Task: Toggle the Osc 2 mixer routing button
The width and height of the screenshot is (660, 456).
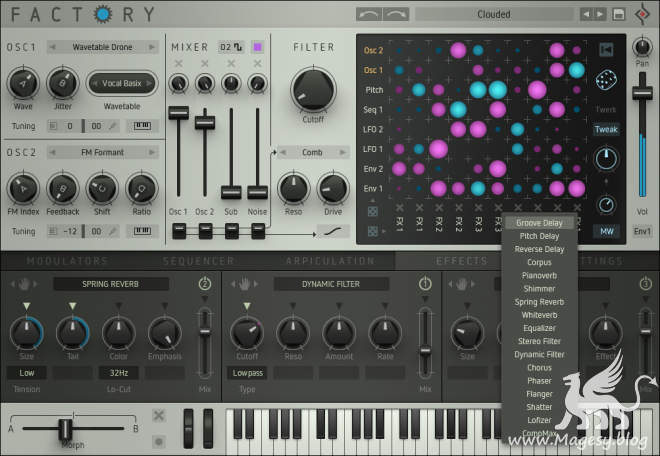Action: click(x=205, y=231)
